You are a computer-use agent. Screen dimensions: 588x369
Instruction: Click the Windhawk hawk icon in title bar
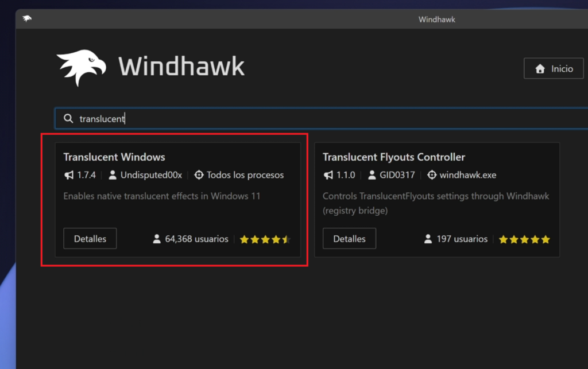(27, 18)
